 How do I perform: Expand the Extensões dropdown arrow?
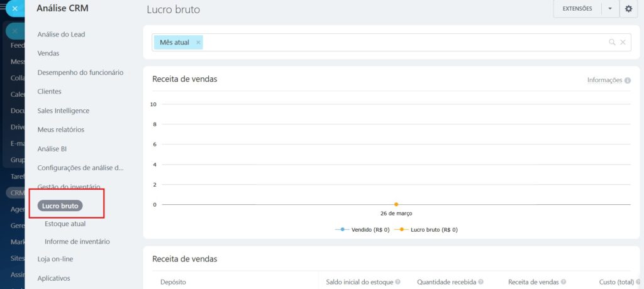click(x=609, y=9)
